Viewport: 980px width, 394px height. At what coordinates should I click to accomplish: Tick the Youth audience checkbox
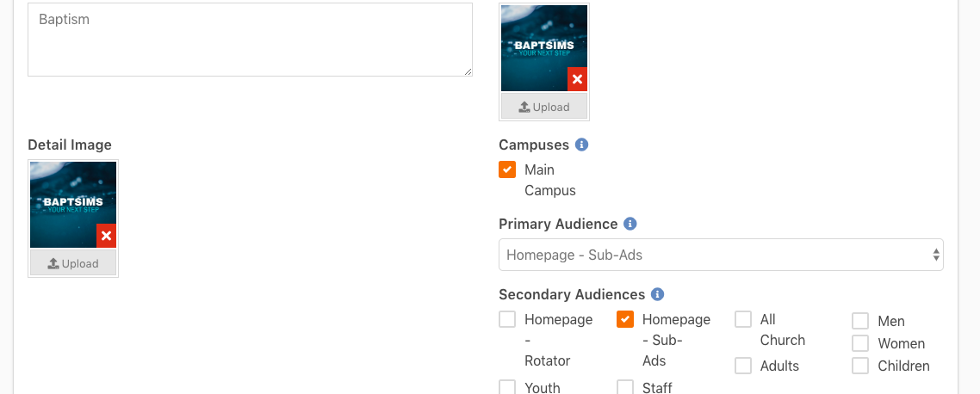pos(507,387)
